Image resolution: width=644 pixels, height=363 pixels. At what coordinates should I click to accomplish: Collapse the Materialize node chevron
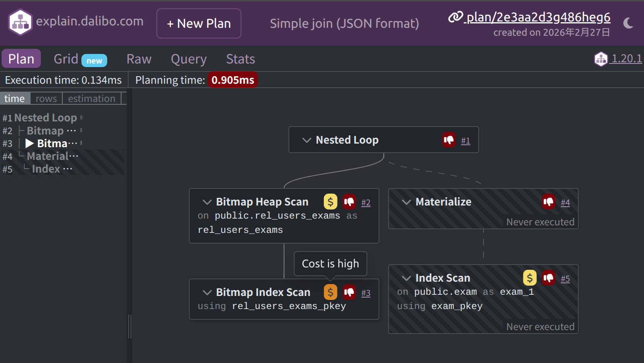click(x=406, y=202)
